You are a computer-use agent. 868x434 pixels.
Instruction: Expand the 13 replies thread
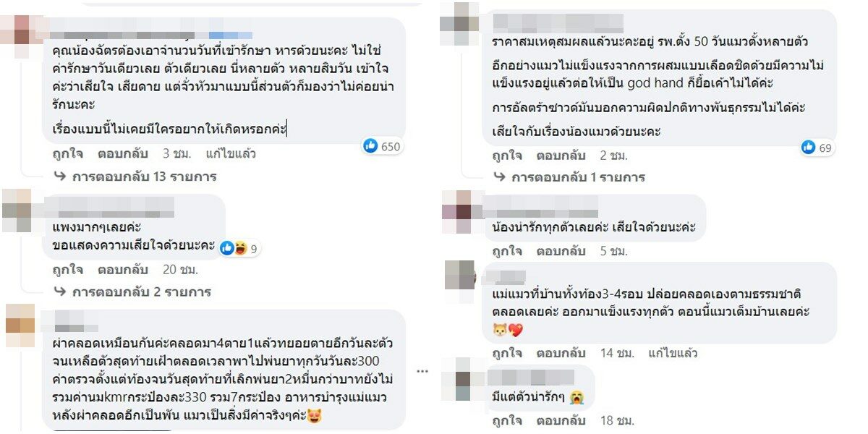click(x=144, y=176)
